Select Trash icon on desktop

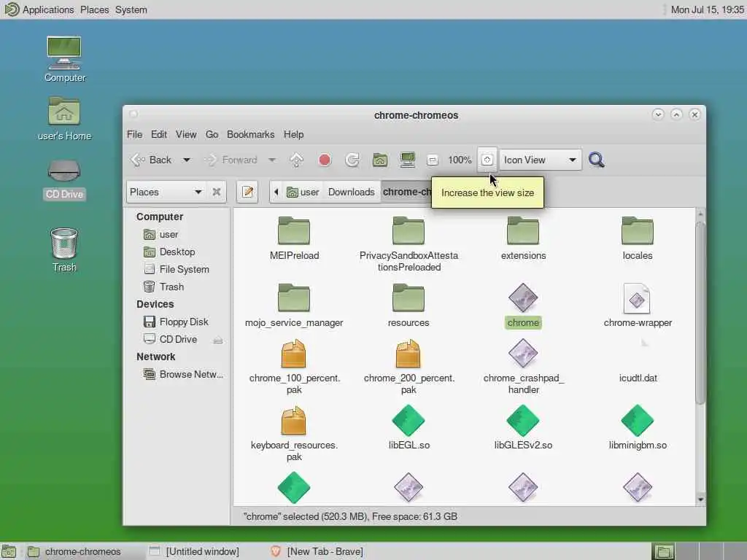click(x=64, y=250)
